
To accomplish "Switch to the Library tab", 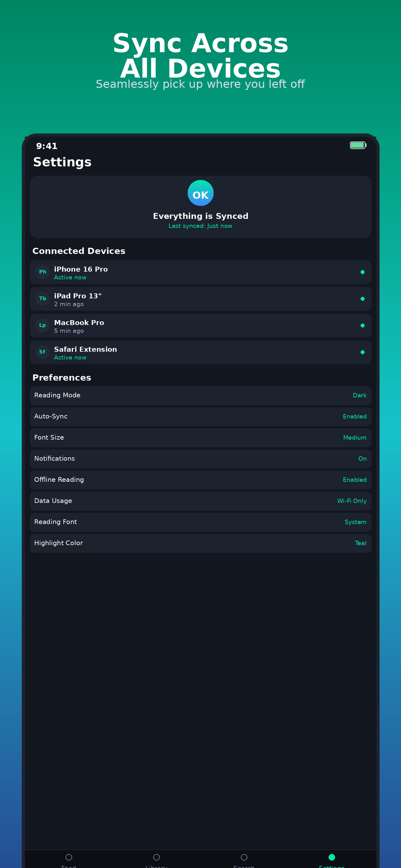I will (x=156, y=860).
